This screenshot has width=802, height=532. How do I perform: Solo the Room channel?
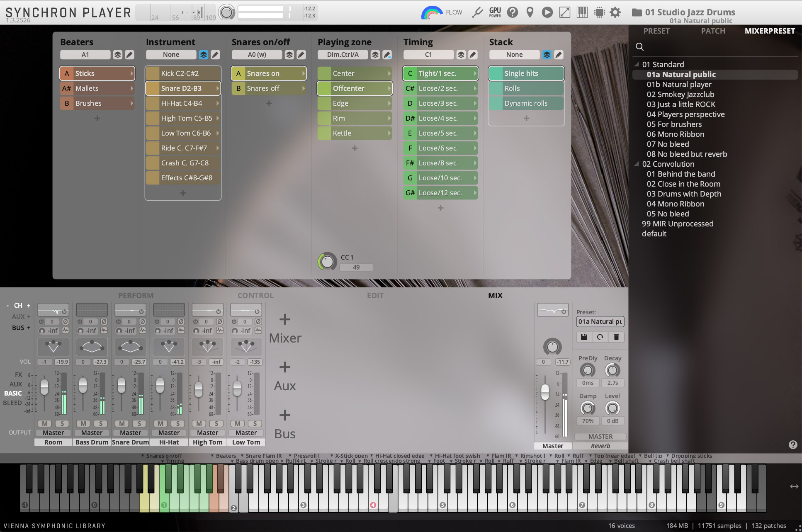62,423
